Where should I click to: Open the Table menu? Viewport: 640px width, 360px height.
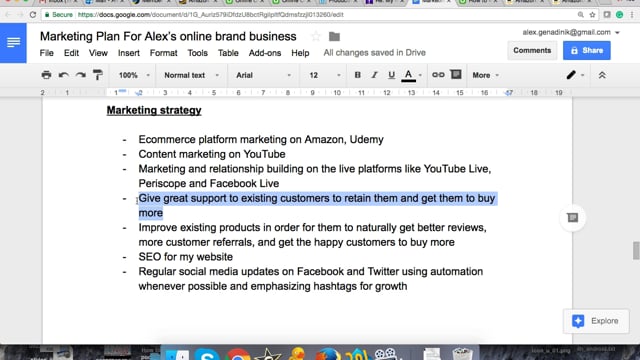[228, 53]
